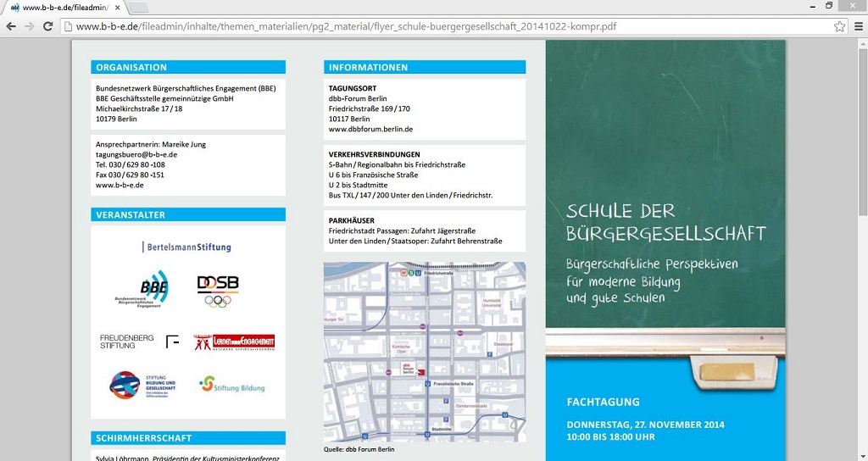The image size is (868, 461).
Task: Click the forward navigation arrow
Action: (31, 26)
